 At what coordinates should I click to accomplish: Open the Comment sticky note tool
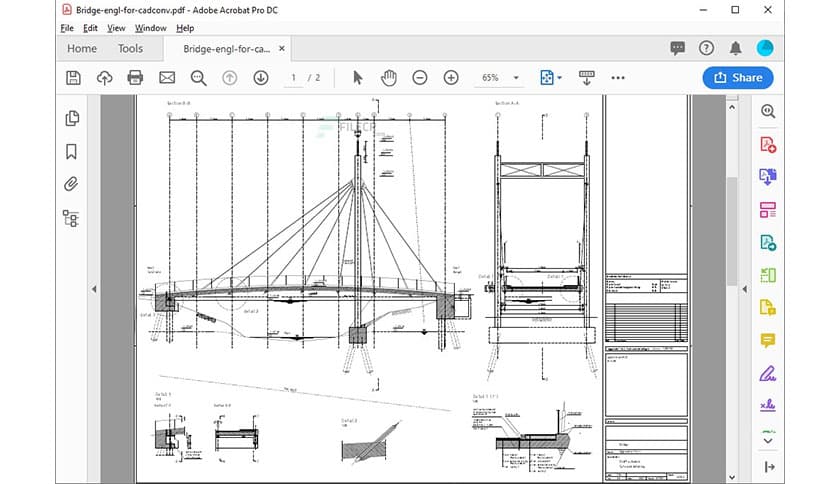click(768, 341)
